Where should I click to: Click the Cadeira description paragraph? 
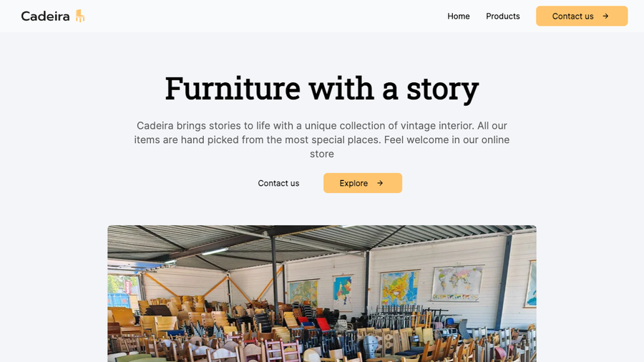click(322, 140)
